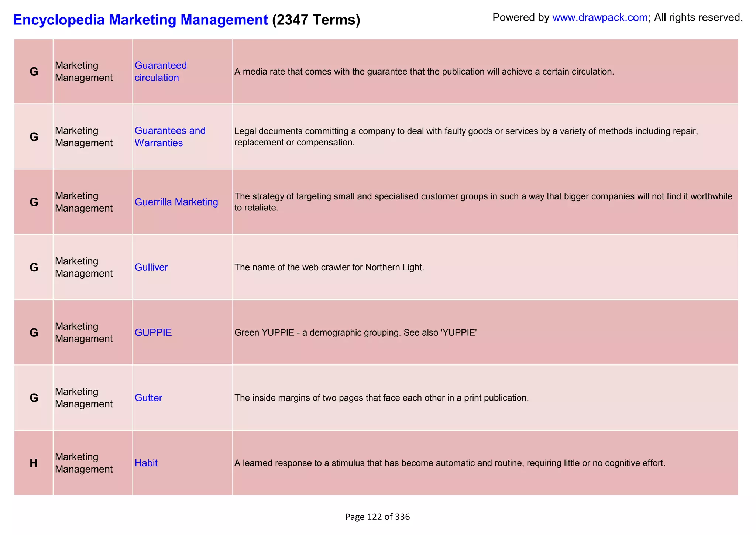
Task: Open the Gutter term link
Action: point(148,398)
